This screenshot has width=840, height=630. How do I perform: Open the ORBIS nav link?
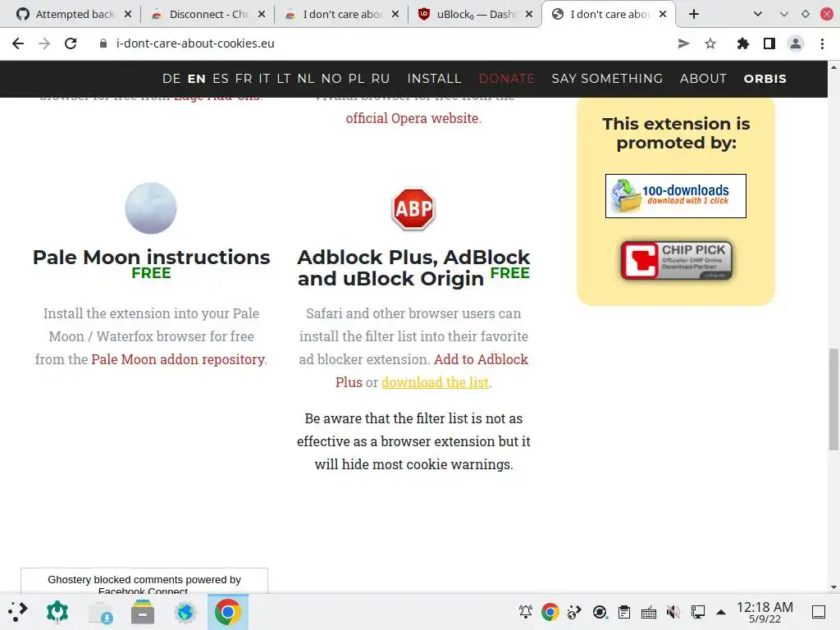click(765, 79)
